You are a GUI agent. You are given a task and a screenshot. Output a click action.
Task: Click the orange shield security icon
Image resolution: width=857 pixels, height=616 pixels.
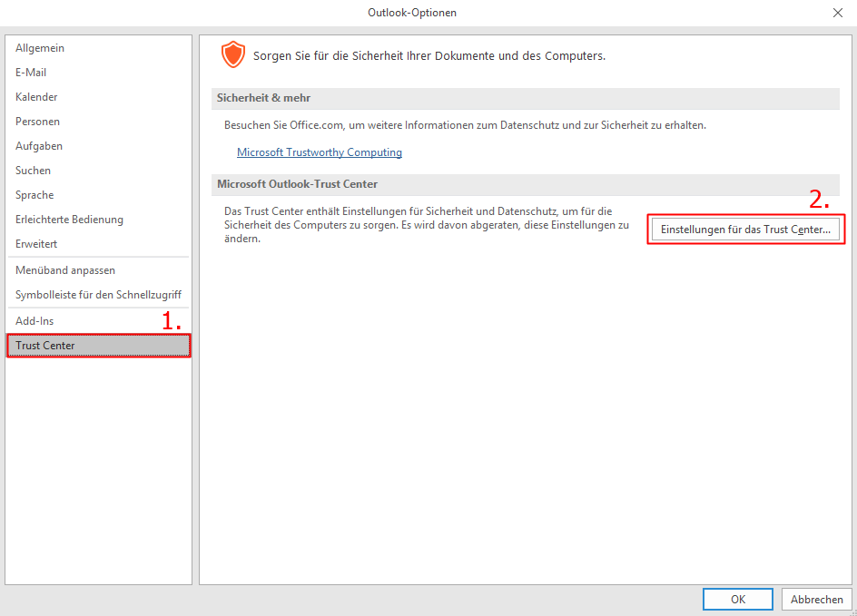233,55
